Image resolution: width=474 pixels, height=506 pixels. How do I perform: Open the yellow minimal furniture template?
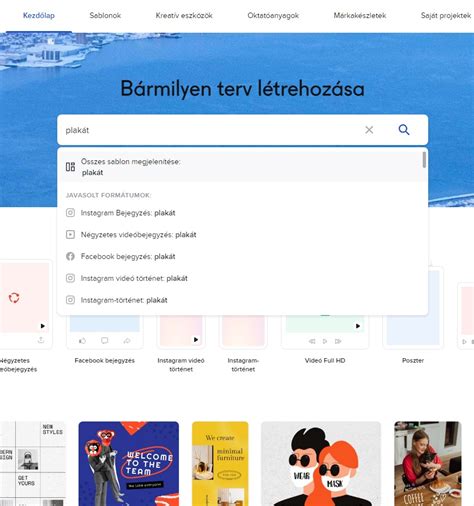point(220,464)
